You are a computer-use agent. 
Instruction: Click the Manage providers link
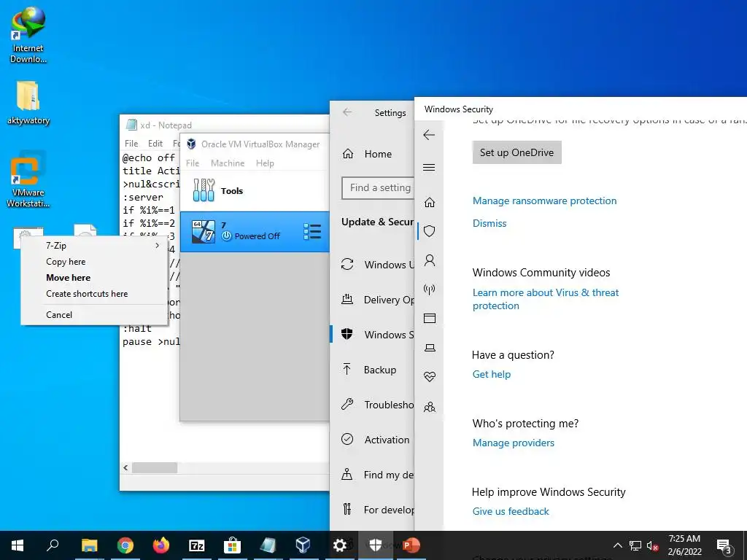(x=513, y=443)
